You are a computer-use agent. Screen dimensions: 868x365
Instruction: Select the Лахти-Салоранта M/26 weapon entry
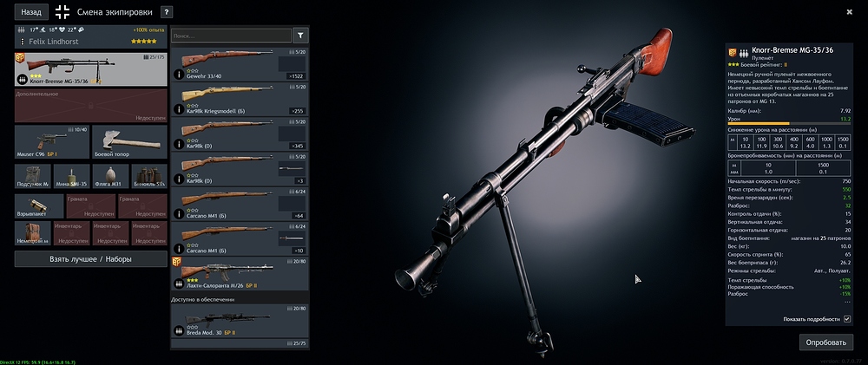[x=237, y=272]
